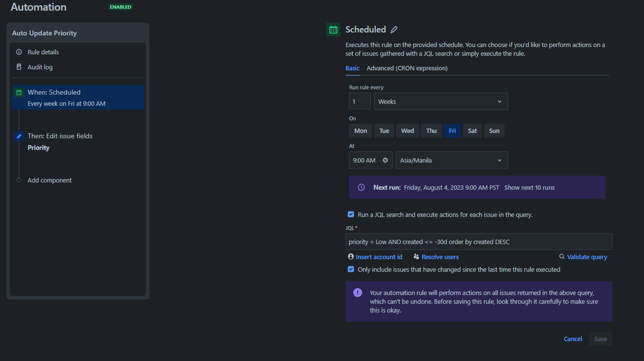Expand Show next 10 runs
Viewport: 644px width, 361px height.
[529, 188]
